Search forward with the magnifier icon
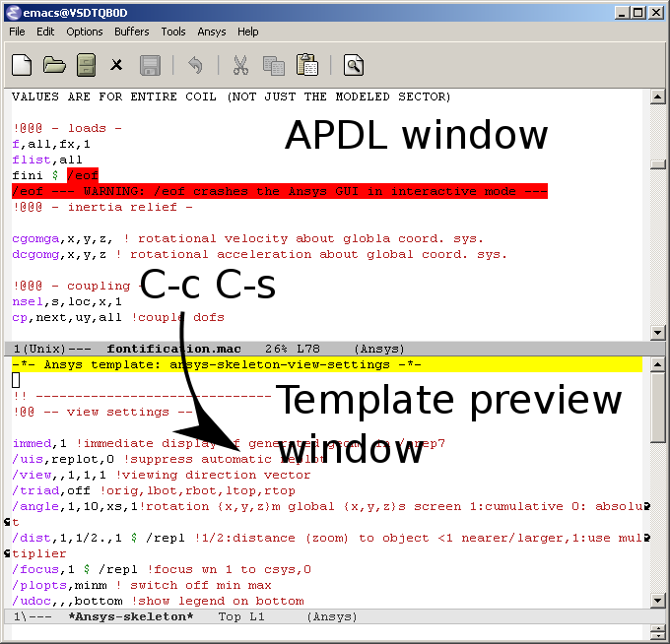Image resolution: width=670 pixels, height=644 pixels. pyautogui.click(x=354, y=65)
